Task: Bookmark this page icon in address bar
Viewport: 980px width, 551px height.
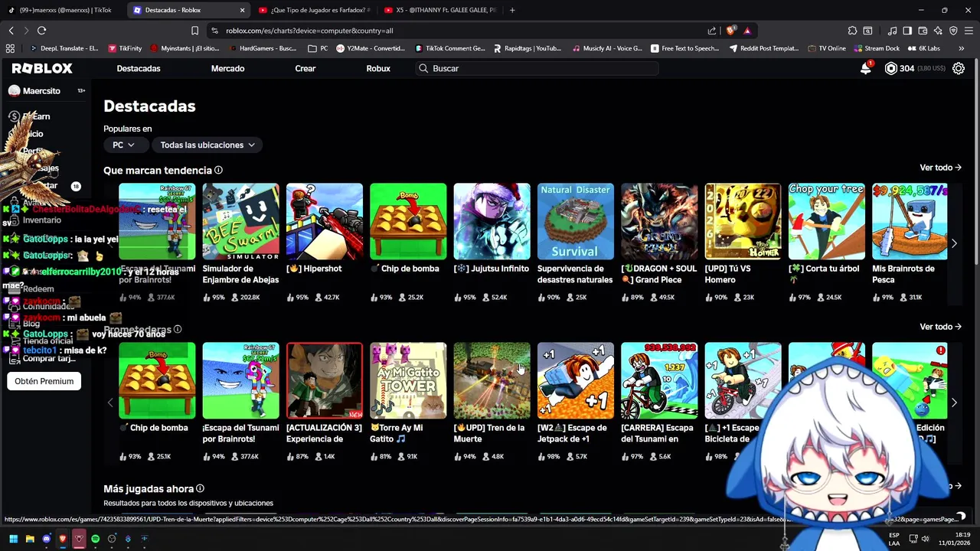Action: tap(194, 31)
